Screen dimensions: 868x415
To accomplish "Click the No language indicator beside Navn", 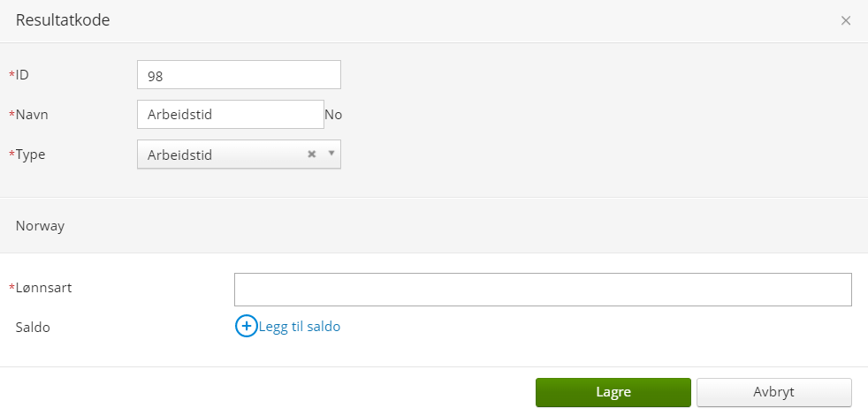I will pos(333,115).
